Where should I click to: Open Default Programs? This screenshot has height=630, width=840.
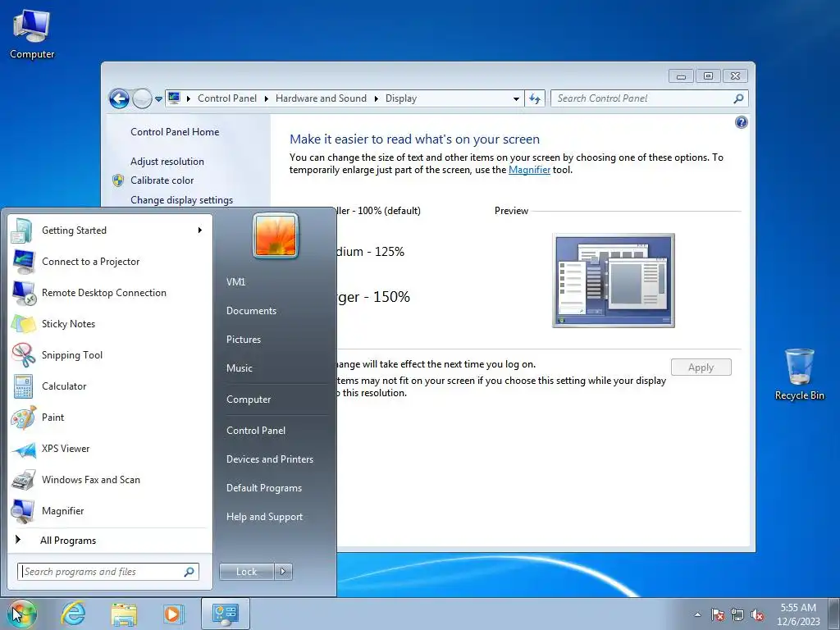pyautogui.click(x=264, y=488)
